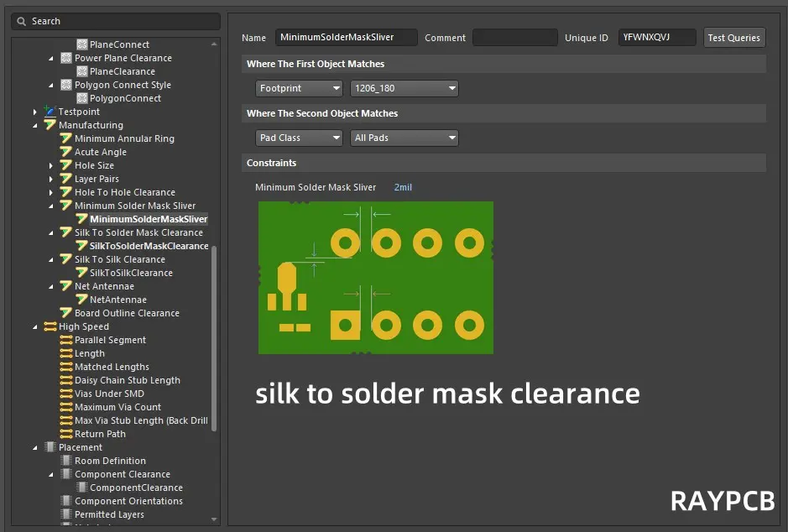Viewport: 788px width, 532px height.
Task: Click the Testpoint category icon
Action: click(x=50, y=112)
